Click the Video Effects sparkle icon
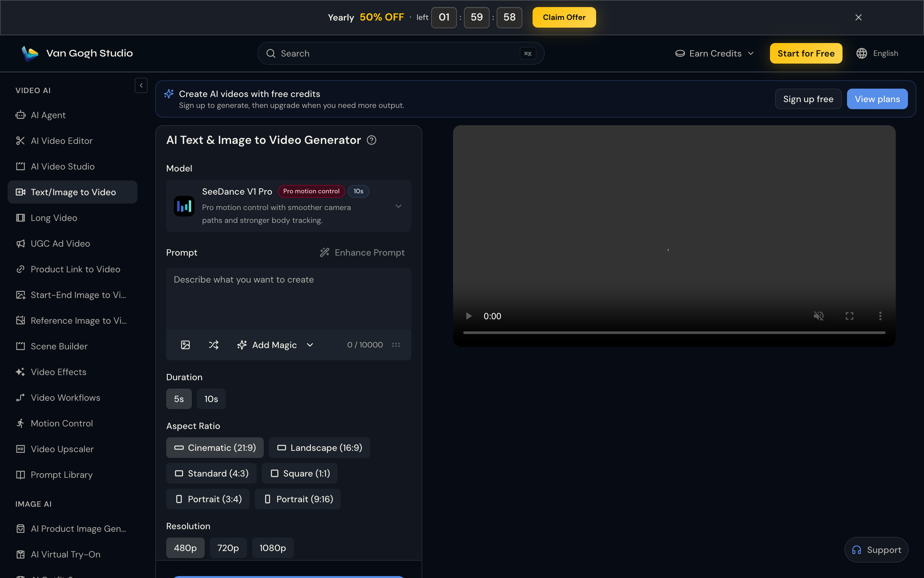The width and height of the screenshot is (924, 578). click(20, 372)
